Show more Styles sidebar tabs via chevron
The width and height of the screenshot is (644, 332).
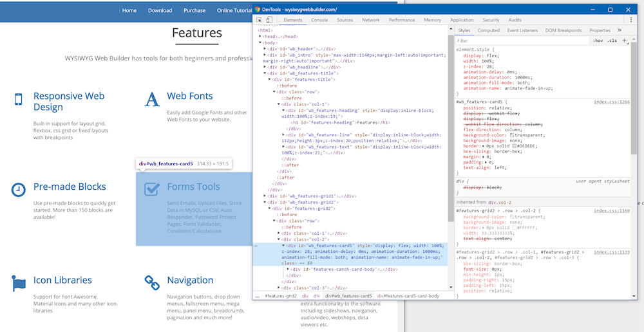click(620, 30)
